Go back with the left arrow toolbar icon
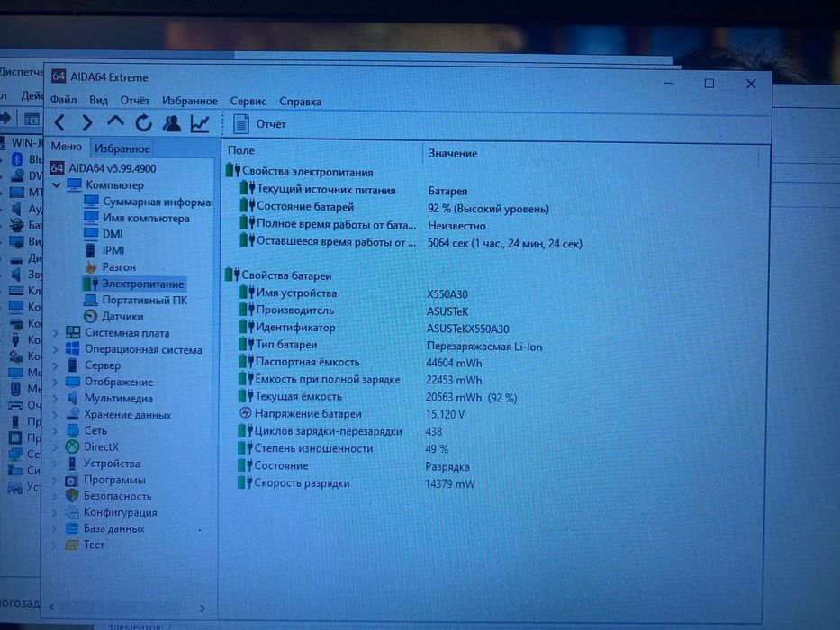 60,123
